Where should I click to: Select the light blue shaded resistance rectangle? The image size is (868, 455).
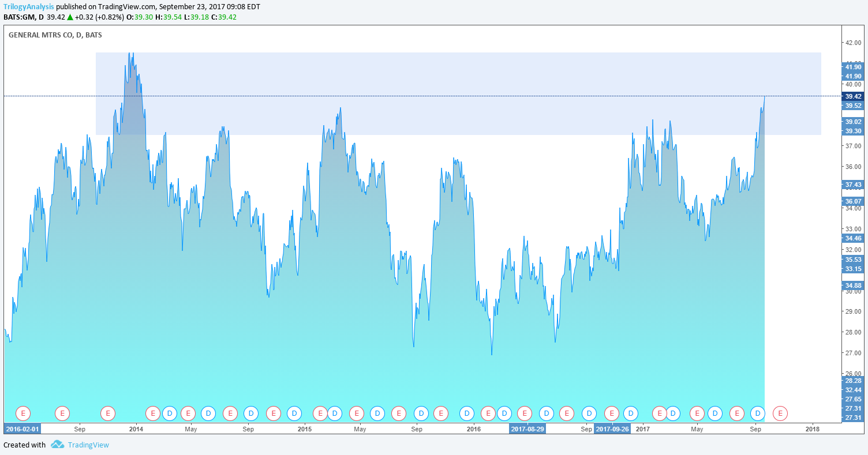458,93
